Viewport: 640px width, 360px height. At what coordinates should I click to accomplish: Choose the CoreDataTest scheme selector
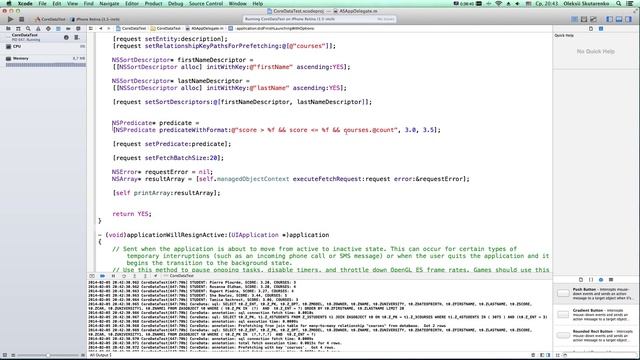point(51,19)
